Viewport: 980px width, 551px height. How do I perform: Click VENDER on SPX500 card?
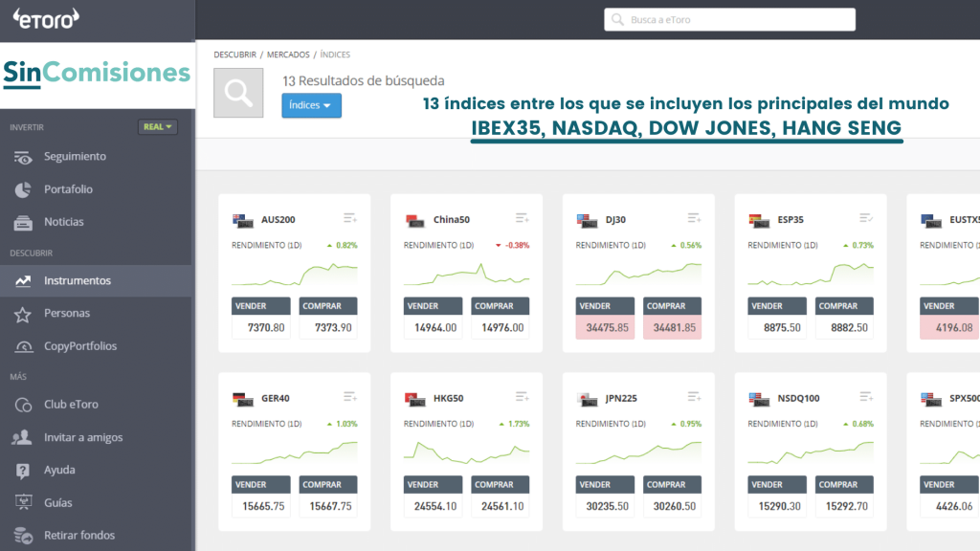coord(950,485)
